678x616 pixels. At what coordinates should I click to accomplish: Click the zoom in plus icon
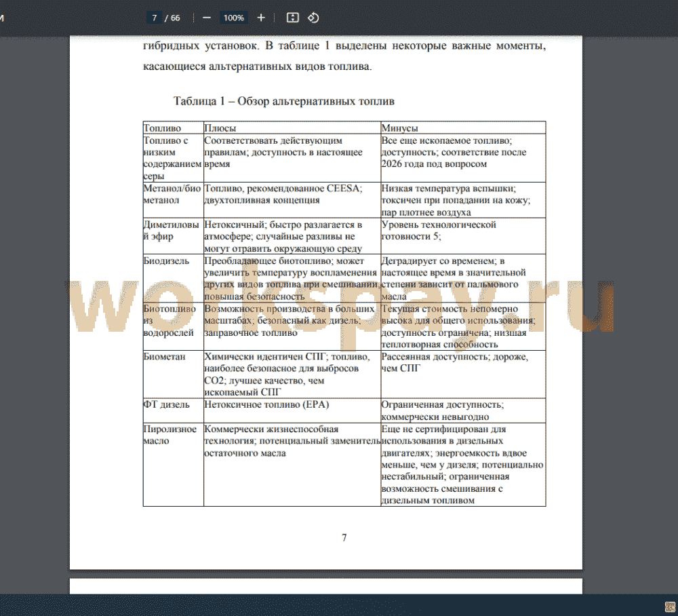coord(261,18)
